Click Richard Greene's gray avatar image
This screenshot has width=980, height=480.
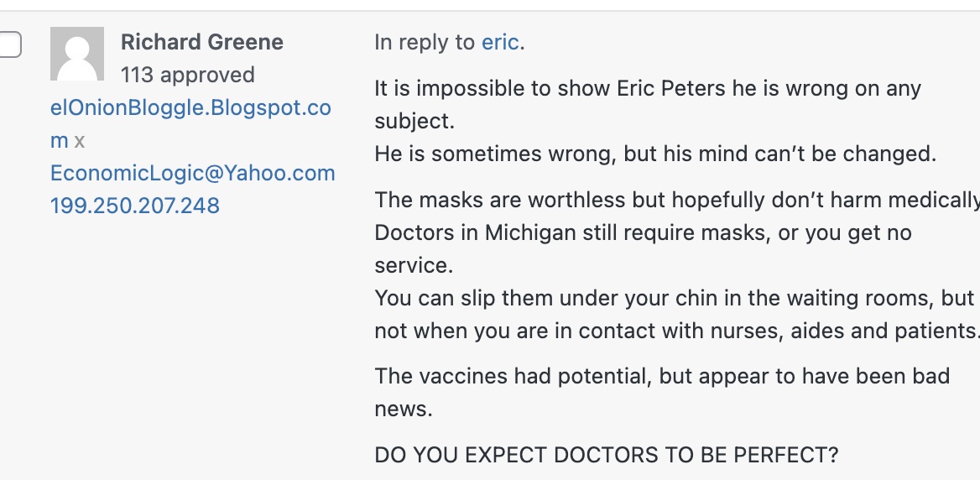tap(77, 54)
